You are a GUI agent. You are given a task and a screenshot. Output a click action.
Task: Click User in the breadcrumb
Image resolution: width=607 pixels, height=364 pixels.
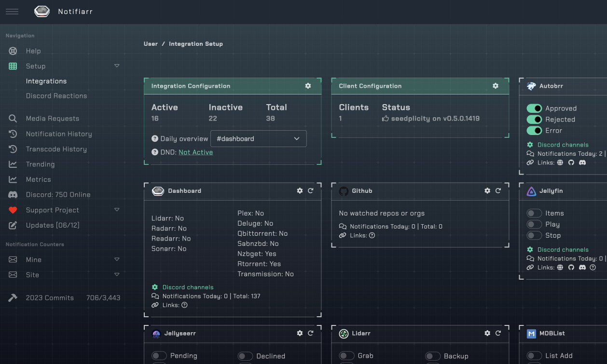point(151,44)
